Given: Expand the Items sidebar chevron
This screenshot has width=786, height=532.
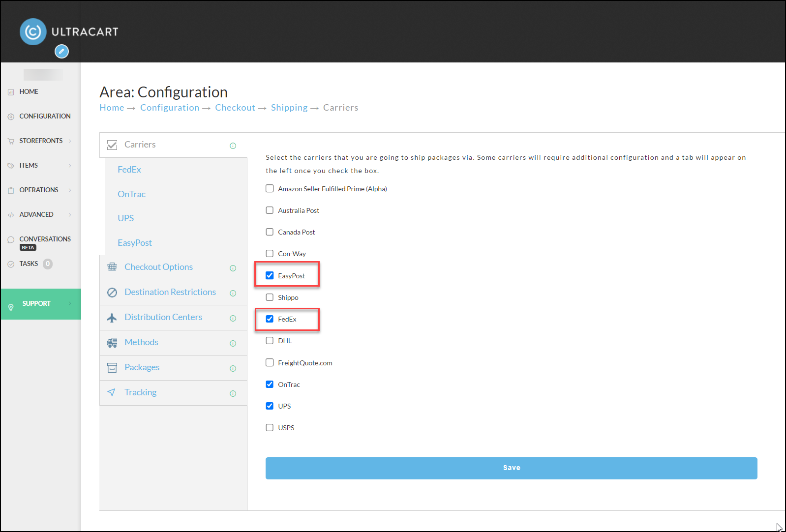Looking at the screenshot, I should coord(70,165).
